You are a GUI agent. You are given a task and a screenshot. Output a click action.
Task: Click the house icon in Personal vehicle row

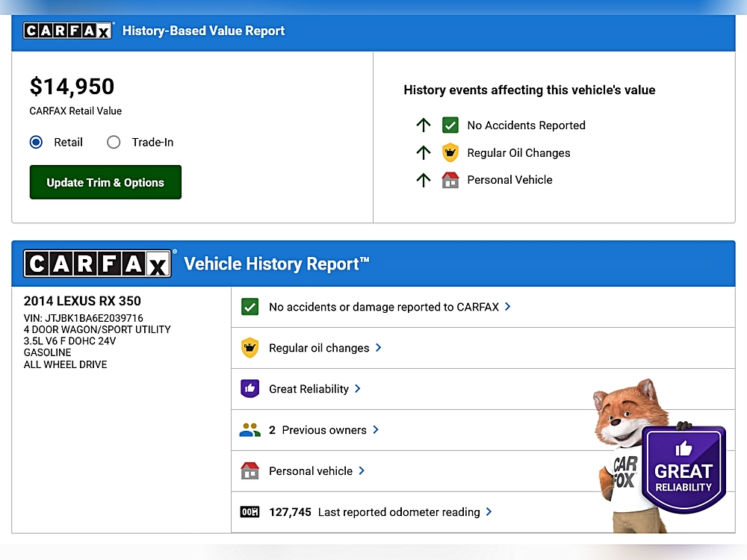click(x=249, y=471)
